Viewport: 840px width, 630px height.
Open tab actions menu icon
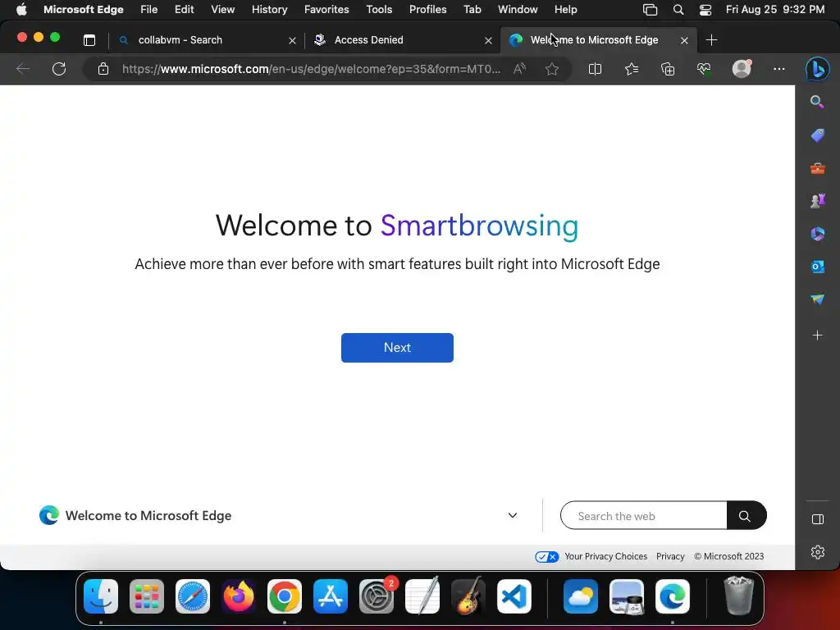[89, 40]
